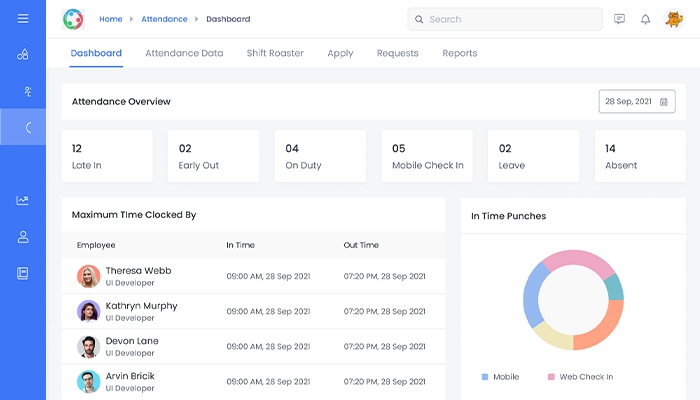The height and width of the screenshot is (400, 700).
Task: Click inside the Search field
Action: click(510, 19)
